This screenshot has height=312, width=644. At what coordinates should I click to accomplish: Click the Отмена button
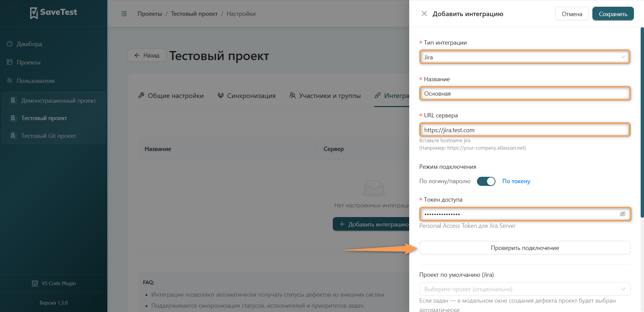572,14
